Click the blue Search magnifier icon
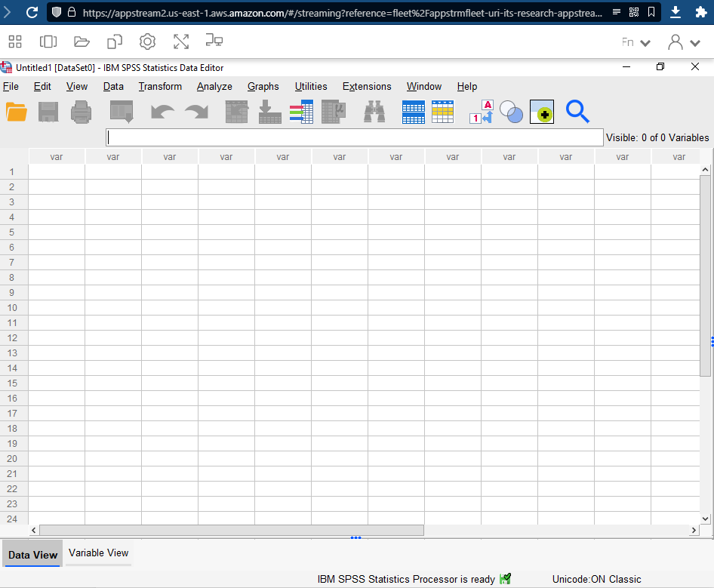Screen dimensions: 714x588 pyautogui.click(x=577, y=112)
